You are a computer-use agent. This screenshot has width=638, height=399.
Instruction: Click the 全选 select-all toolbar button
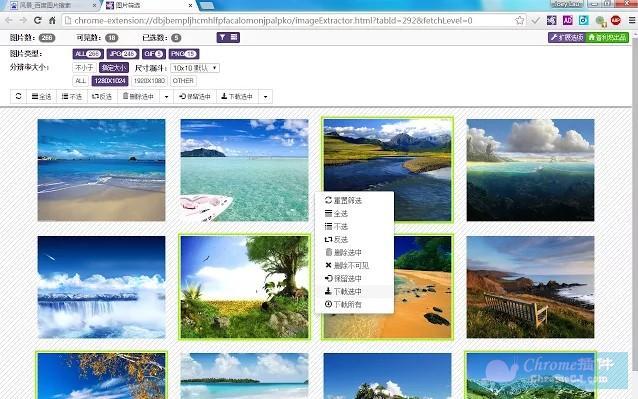[x=42, y=97]
